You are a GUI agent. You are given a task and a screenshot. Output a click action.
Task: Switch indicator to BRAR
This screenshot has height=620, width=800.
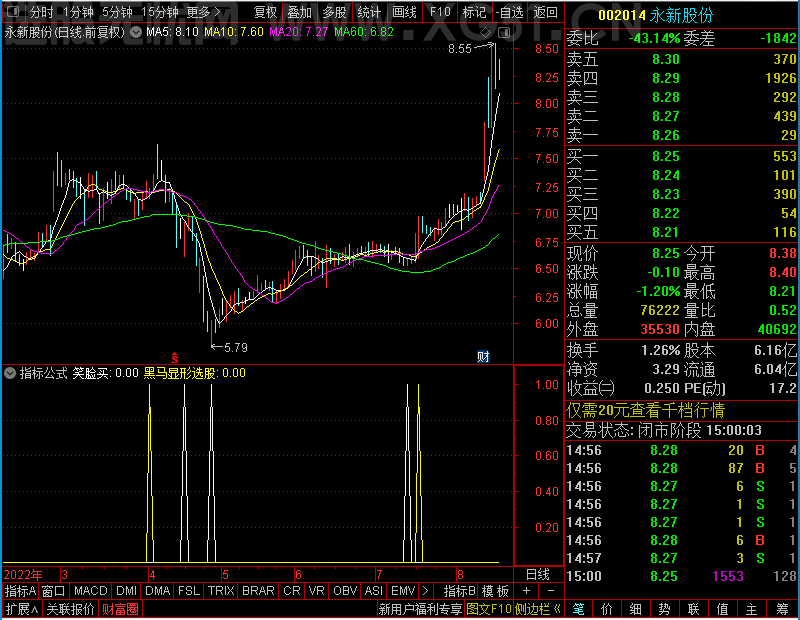coord(258,591)
